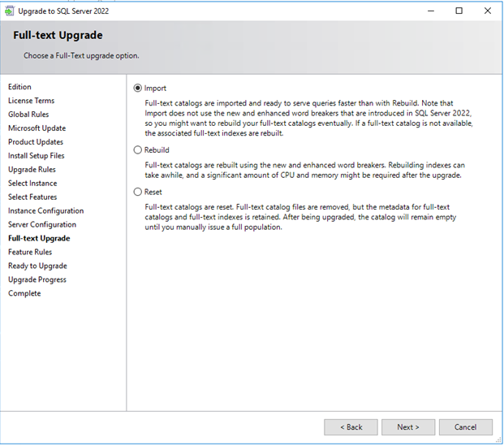Click the Reset option description text

point(300,217)
